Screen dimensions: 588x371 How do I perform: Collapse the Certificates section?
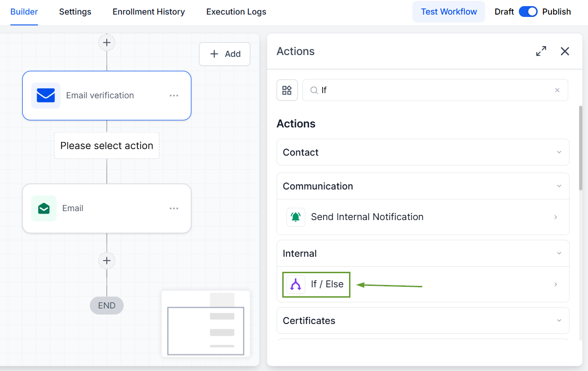[559, 321]
